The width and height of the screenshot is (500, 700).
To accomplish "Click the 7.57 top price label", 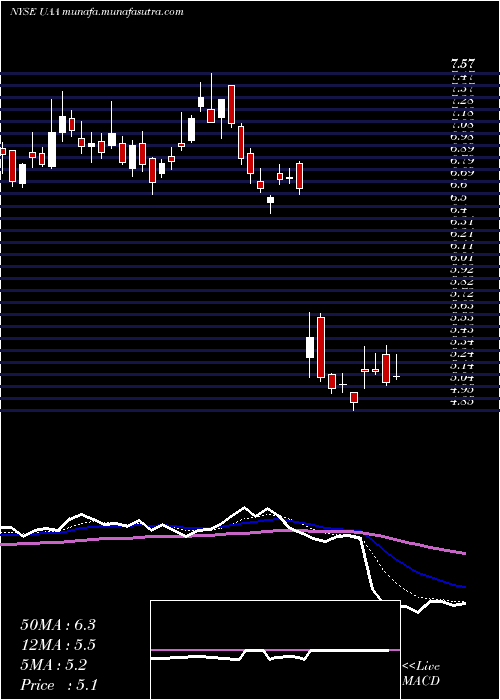I will point(462,64).
